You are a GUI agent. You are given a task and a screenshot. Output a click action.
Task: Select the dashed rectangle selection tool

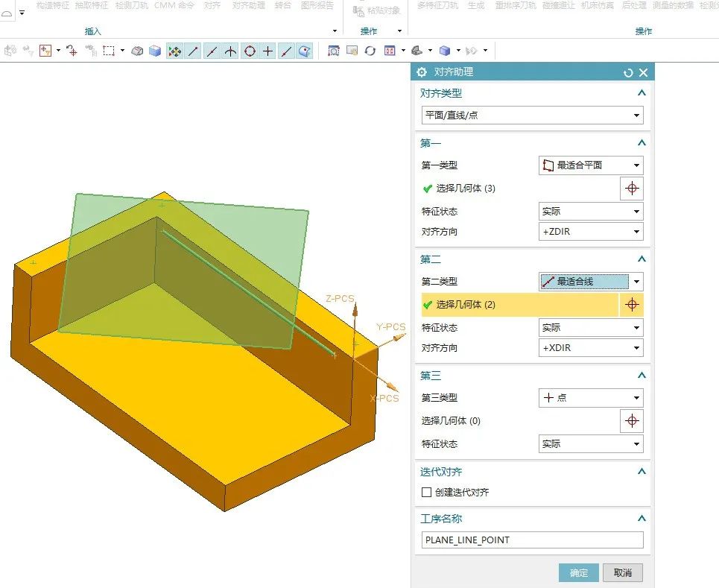click(109, 51)
